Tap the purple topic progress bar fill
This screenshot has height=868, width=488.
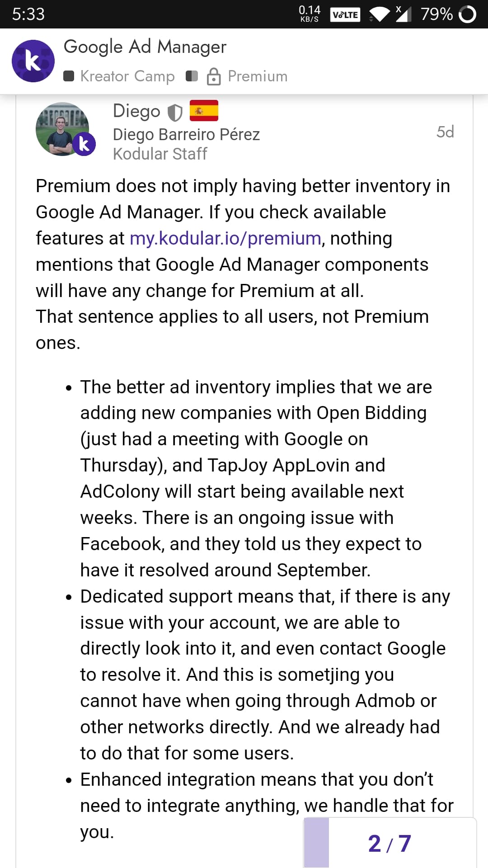click(316, 843)
